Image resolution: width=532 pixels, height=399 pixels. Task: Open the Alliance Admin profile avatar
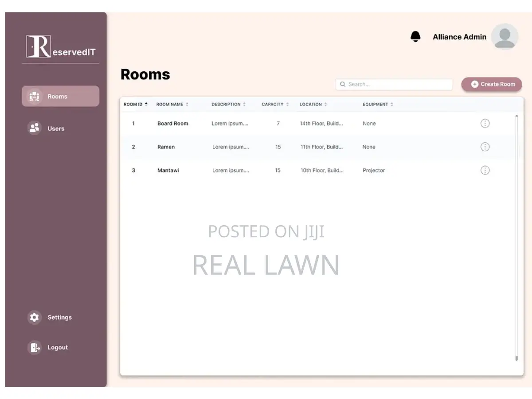point(505,37)
